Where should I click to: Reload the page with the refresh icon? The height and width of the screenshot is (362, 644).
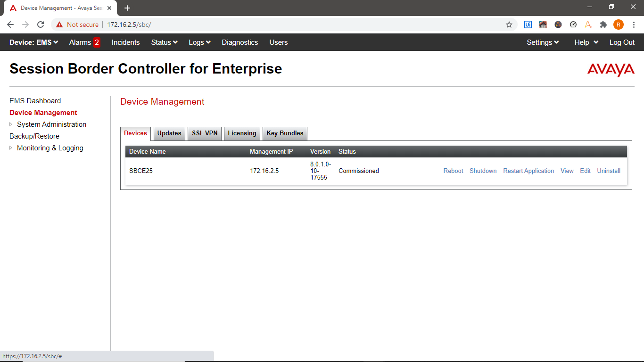pyautogui.click(x=41, y=25)
